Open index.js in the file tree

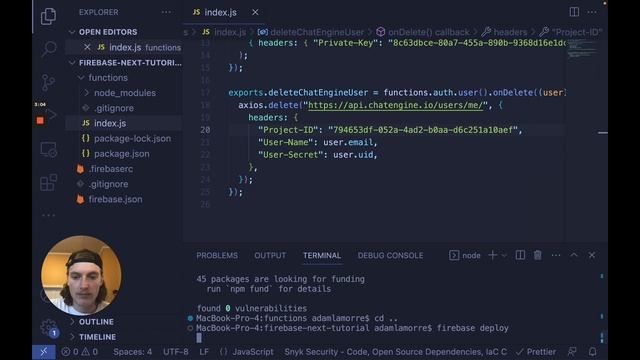pos(110,123)
